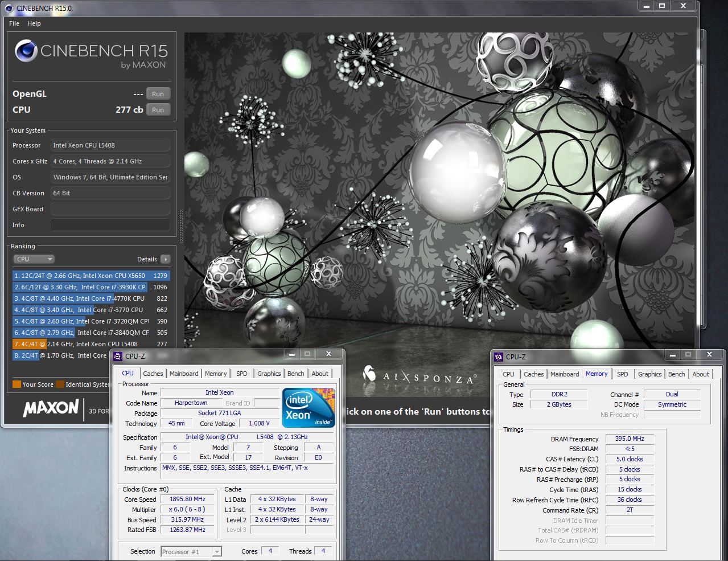Switch to SPD tab in left CPU-Z
This screenshot has height=561, width=728.
coord(242,374)
